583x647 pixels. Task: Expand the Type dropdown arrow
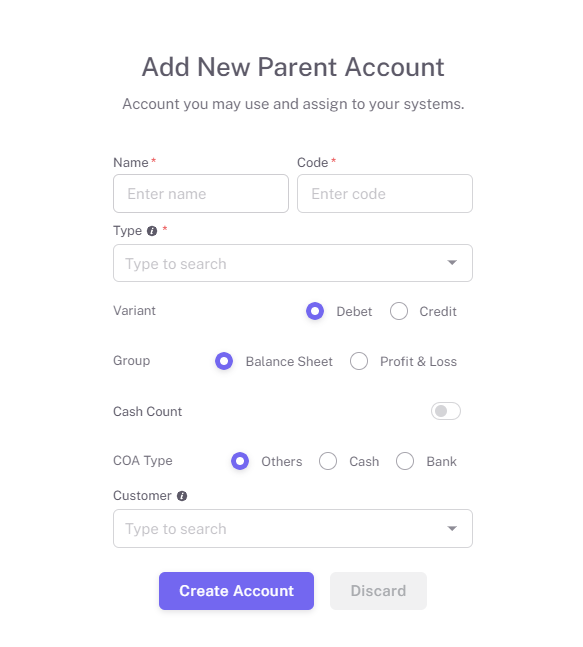(452, 263)
